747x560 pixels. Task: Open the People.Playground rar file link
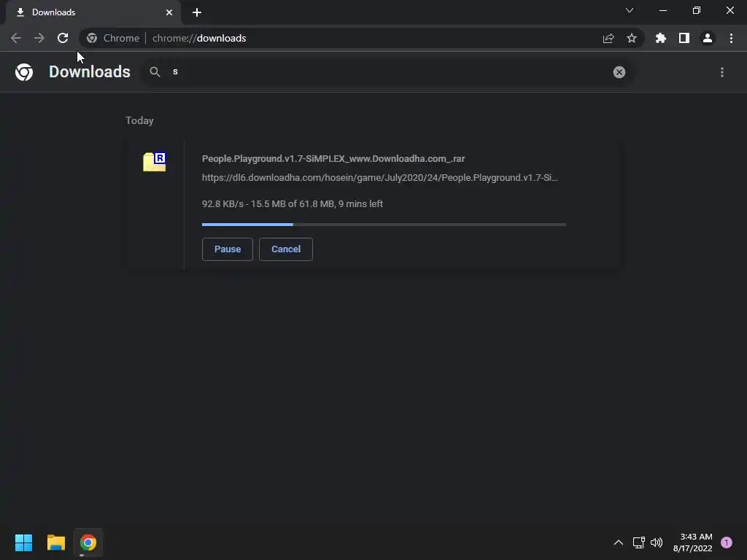tap(333, 158)
